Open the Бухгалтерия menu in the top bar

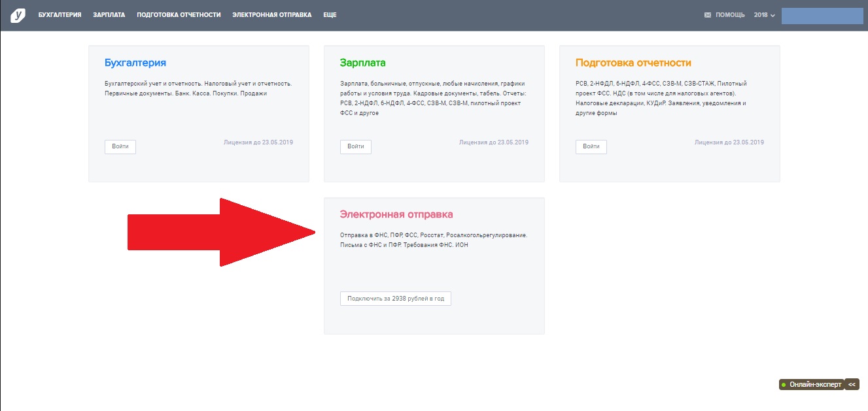coord(60,15)
